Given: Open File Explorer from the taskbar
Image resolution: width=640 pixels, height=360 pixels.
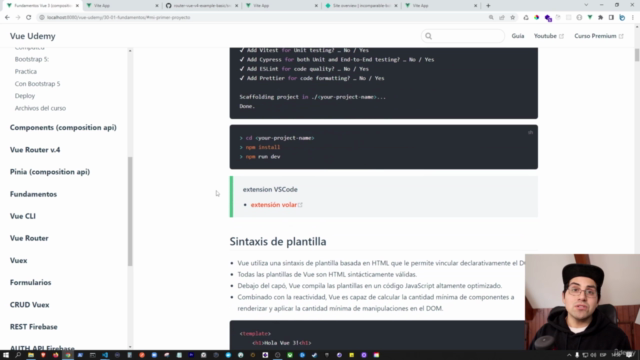Looking at the screenshot, I should [x=31, y=355].
